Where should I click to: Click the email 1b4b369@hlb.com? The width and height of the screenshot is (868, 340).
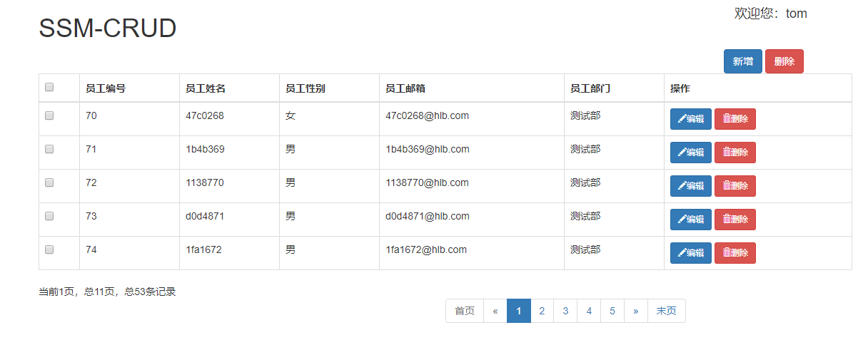click(428, 149)
